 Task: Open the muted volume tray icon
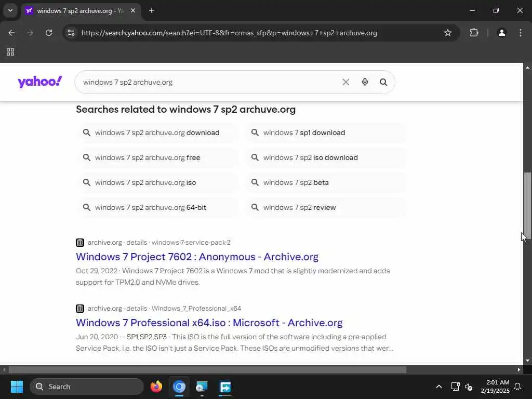469,387
